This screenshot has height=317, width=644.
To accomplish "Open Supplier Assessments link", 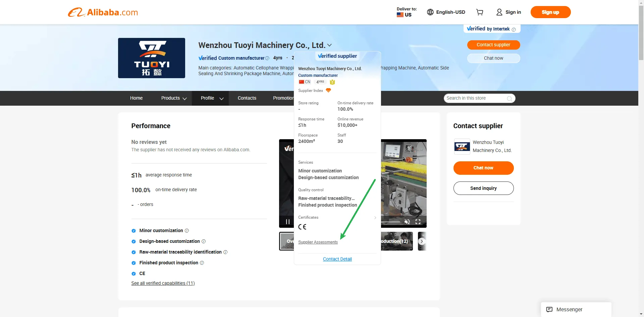I will pyautogui.click(x=318, y=242).
